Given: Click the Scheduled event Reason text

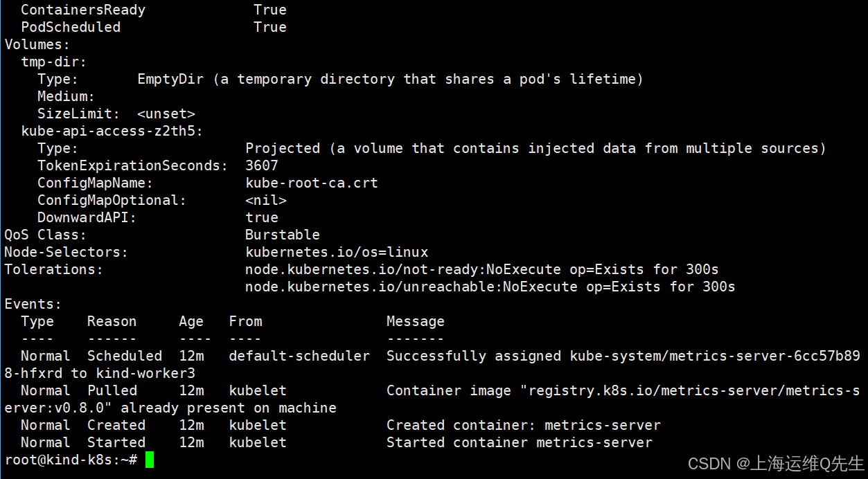Looking at the screenshot, I should pos(125,355).
